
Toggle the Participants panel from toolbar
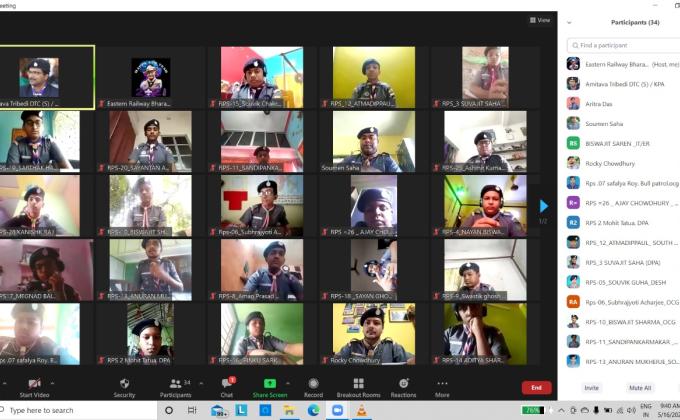pos(176,383)
